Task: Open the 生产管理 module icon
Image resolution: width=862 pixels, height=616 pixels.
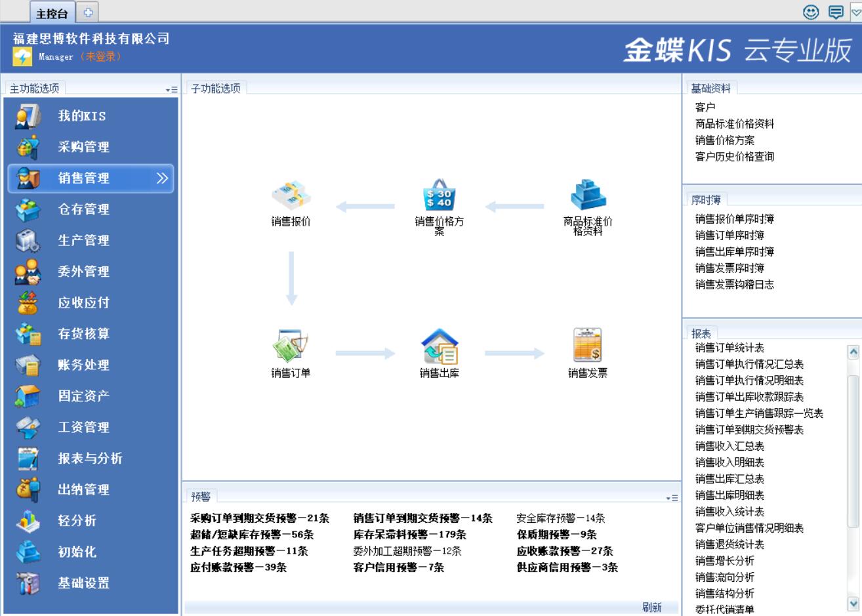Action: pyautogui.click(x=28, y=241)
